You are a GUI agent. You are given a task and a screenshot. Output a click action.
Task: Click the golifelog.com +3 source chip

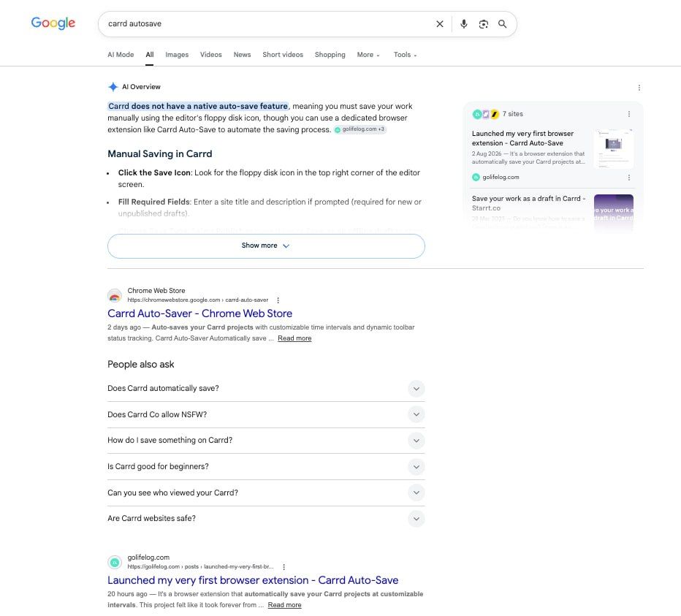[x=359, y=129]
